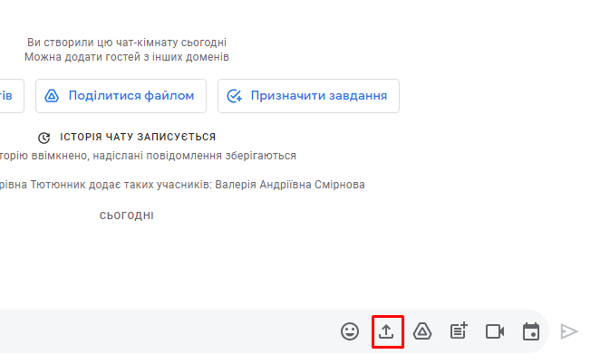Screen dimensions: 610x364
Task: Click 'Ви створили цю чат-кімнату сьогодні' text
Action: coord(126,43)
